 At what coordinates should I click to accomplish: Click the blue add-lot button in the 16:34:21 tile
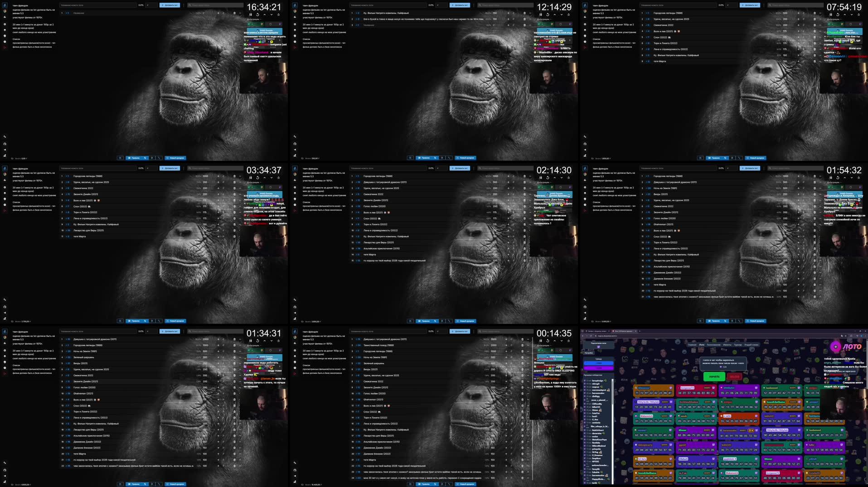pos(170,5)
